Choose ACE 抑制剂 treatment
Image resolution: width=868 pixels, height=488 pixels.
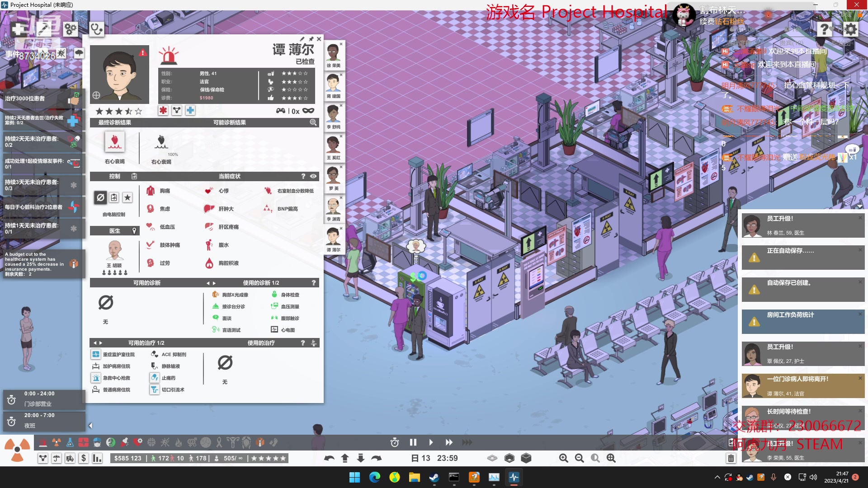coord(169,355)
